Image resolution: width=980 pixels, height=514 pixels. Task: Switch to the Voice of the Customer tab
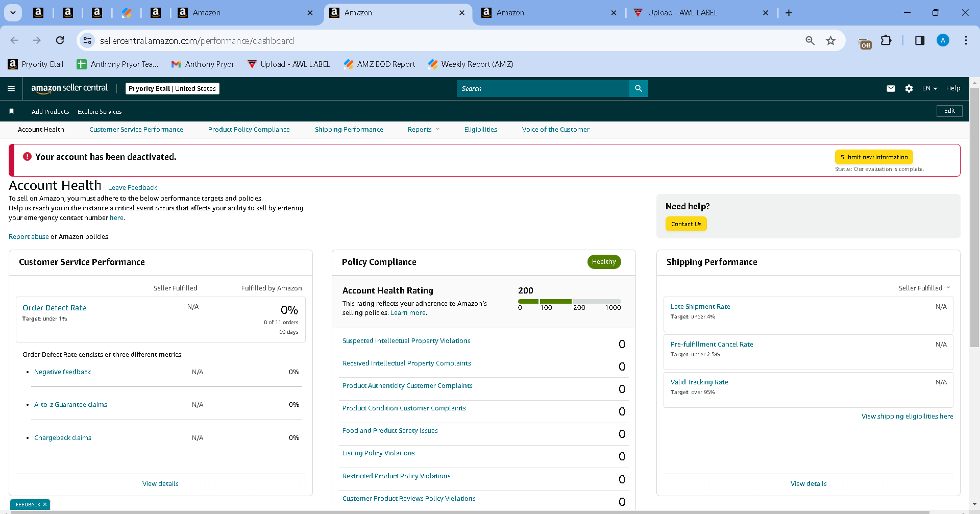(x=556, y=130)
